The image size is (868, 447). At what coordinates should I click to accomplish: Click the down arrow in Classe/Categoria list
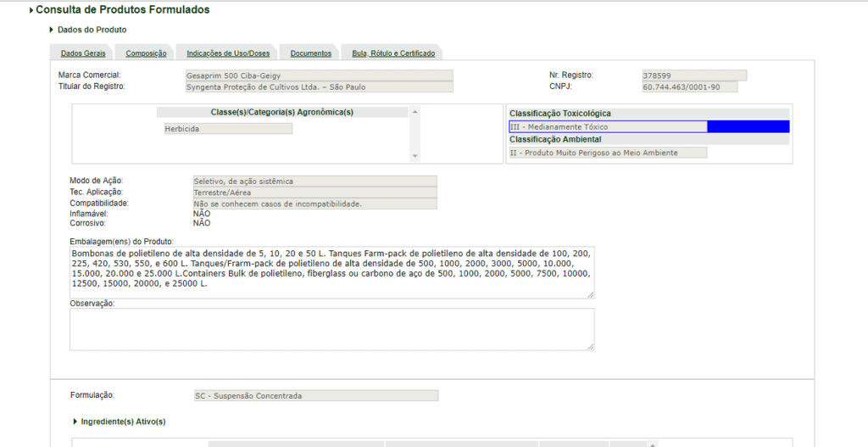415,156
